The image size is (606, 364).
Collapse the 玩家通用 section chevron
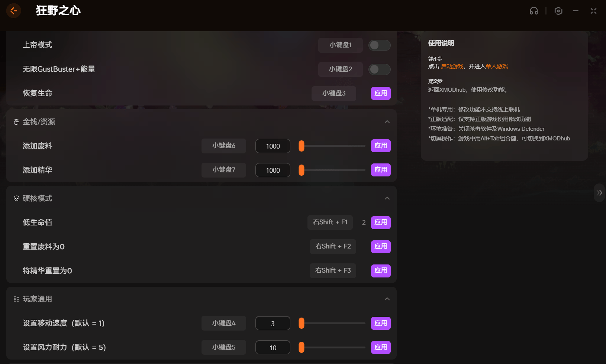point(387,299)
